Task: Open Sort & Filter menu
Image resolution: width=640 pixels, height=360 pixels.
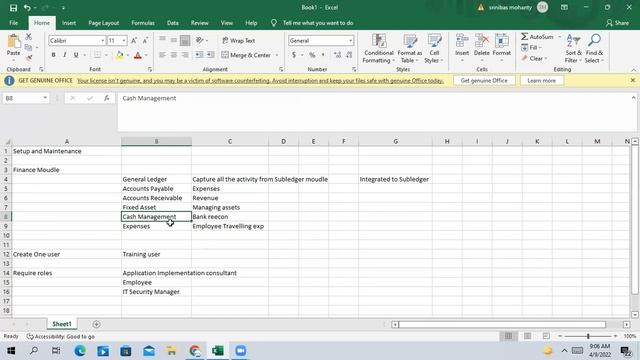Action: 573,49
